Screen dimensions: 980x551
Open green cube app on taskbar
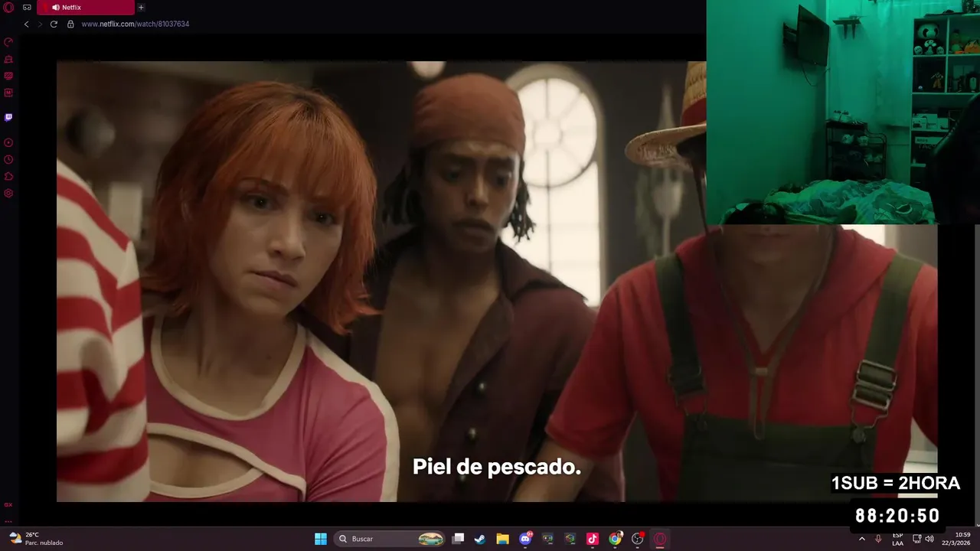pyautogui.click(x=570, y=539)
